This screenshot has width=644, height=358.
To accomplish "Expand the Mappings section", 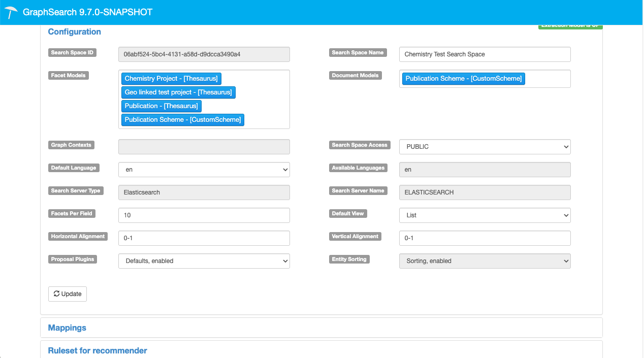I will tap(67, 328).
